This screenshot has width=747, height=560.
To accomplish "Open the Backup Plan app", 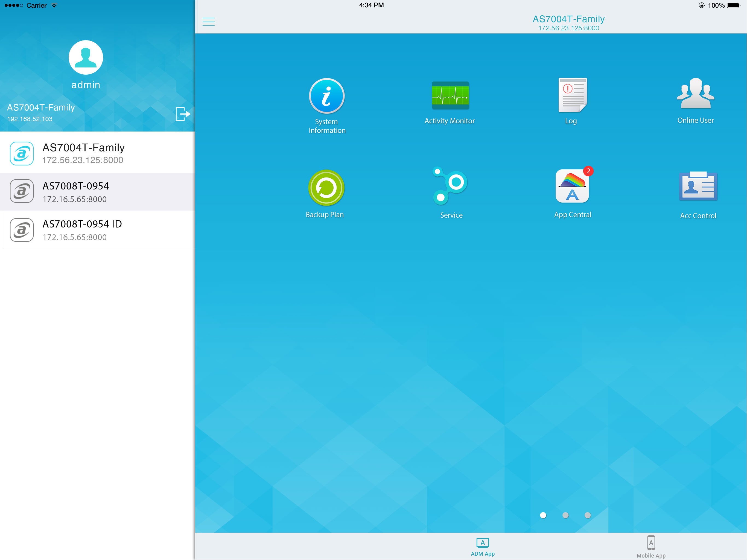I will (326, 188).
